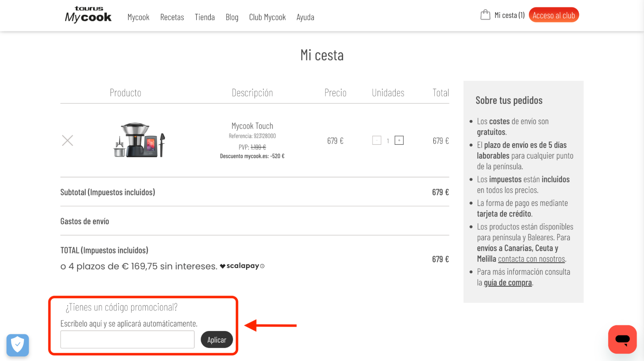
Task: Click the Subtotal (Impuestos incluidos) label
Action: [x=108, y=192]
